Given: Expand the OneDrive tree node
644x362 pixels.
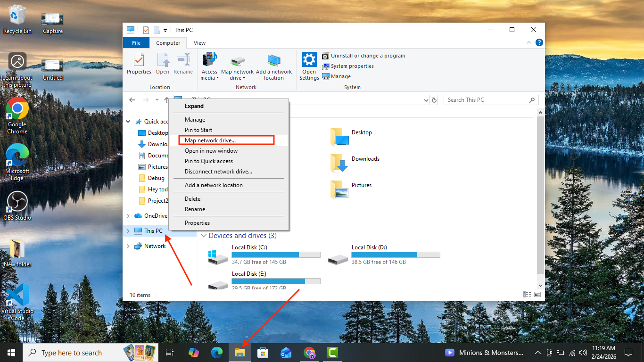Looking at the screenshot, I should click(128, 216).
